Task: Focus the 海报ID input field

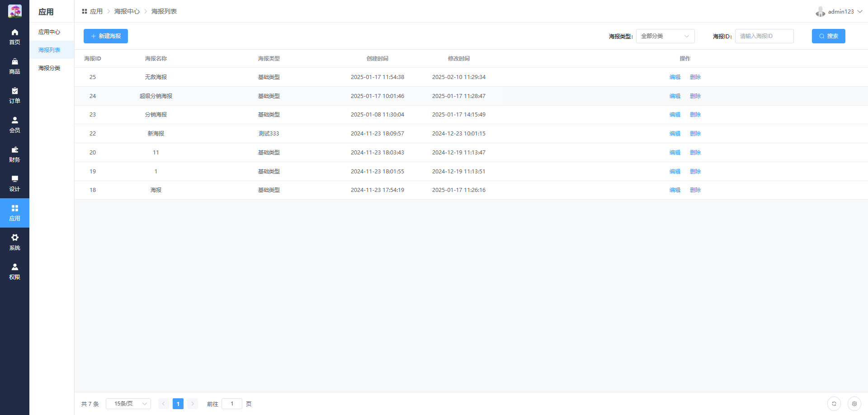Action: click(x=764, y=36)
